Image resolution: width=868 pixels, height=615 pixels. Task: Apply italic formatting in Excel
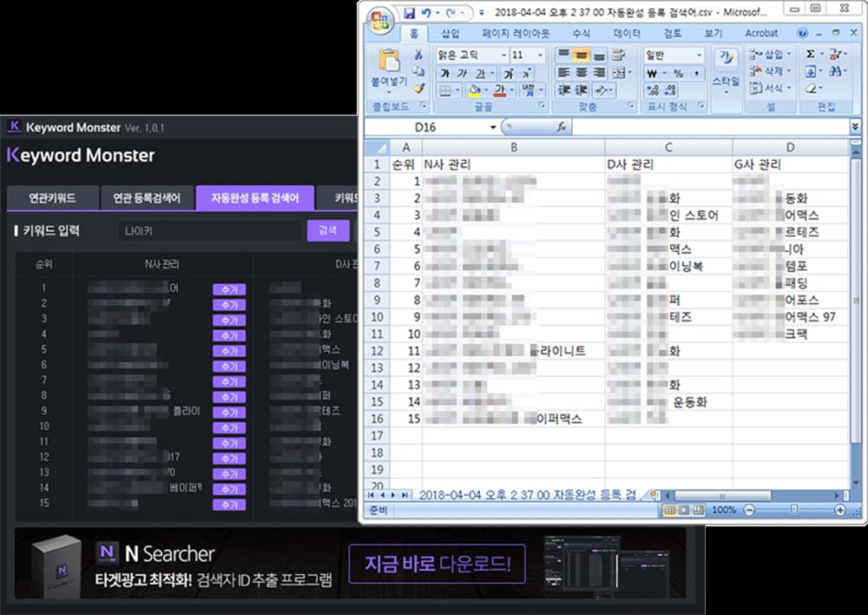point(463,73)
